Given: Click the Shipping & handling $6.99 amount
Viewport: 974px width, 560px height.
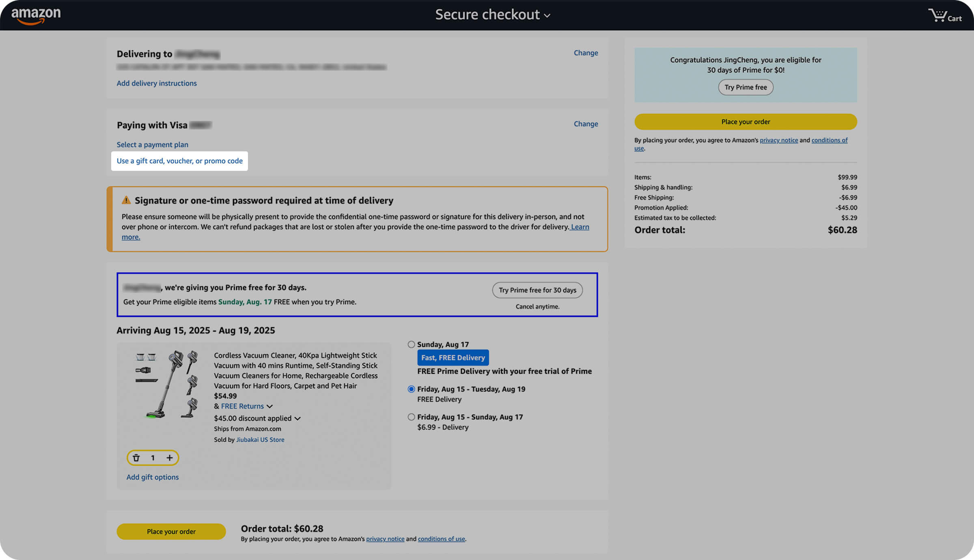Looking at the screenshot, I should [849, 187].
